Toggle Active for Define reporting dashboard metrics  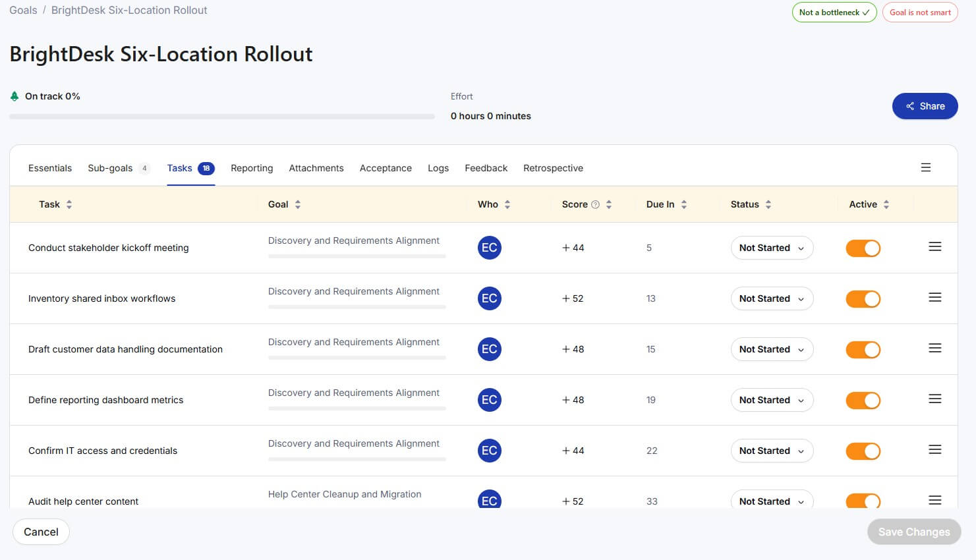point(863,401)
